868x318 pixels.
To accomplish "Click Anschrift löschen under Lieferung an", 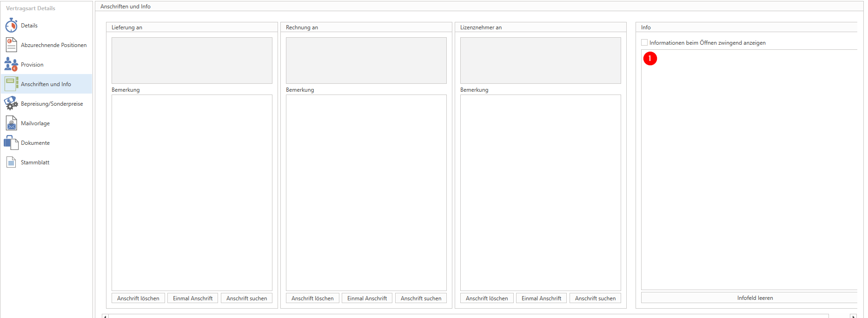I will pos(138,298).
